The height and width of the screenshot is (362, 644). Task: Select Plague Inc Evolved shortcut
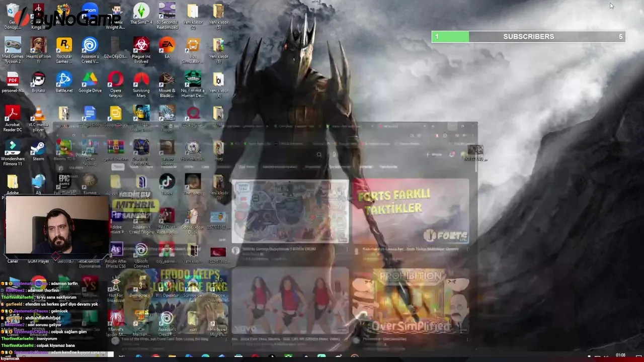pyautogui.click(x=141, y=50)
